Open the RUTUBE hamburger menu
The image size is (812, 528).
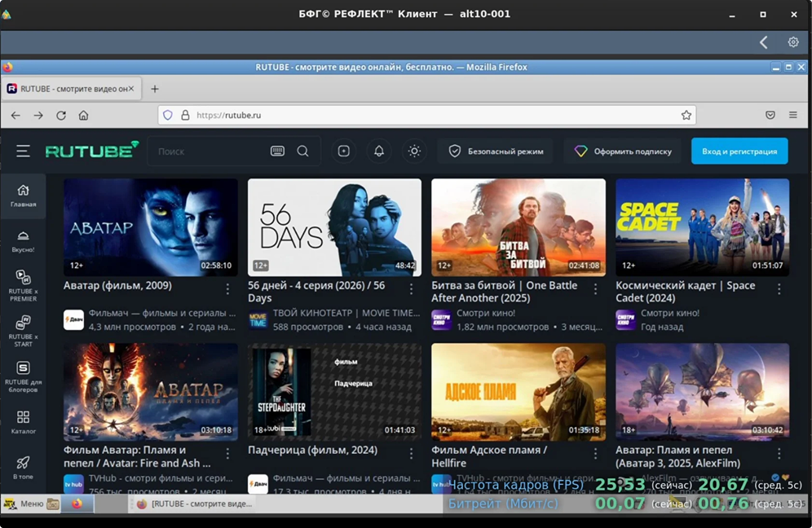point(23,152)
